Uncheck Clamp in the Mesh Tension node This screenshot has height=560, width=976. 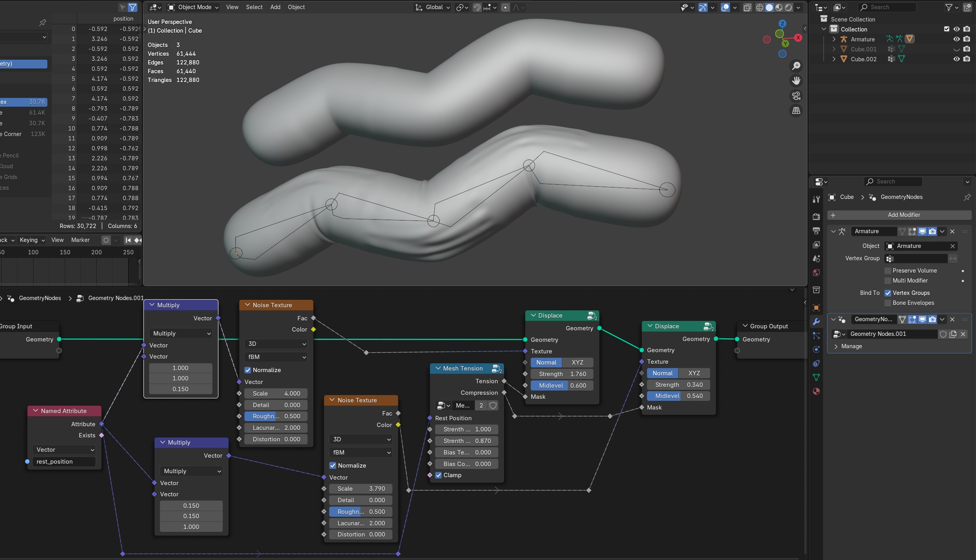coord(438,475)
